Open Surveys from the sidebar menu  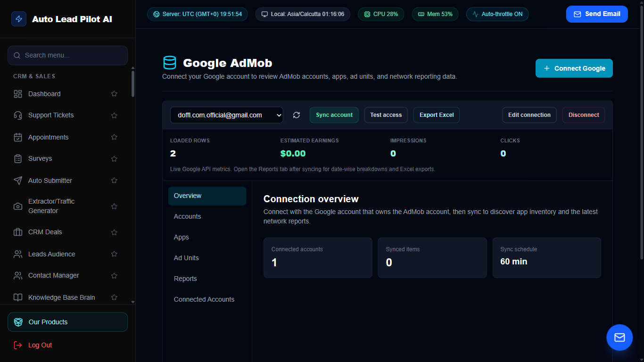(65, 158)
